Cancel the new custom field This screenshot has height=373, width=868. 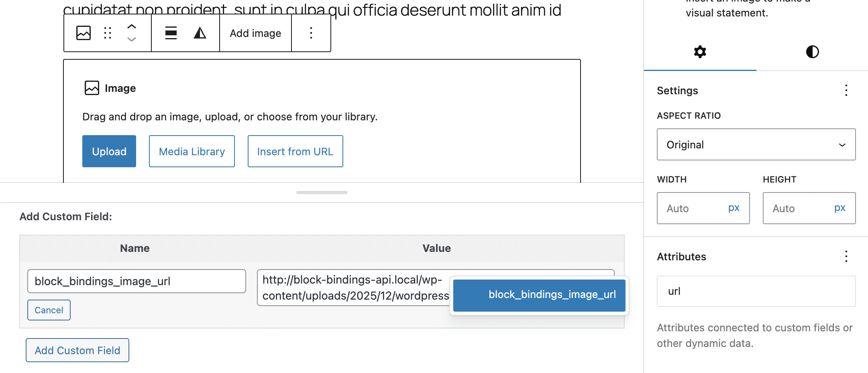49,310
